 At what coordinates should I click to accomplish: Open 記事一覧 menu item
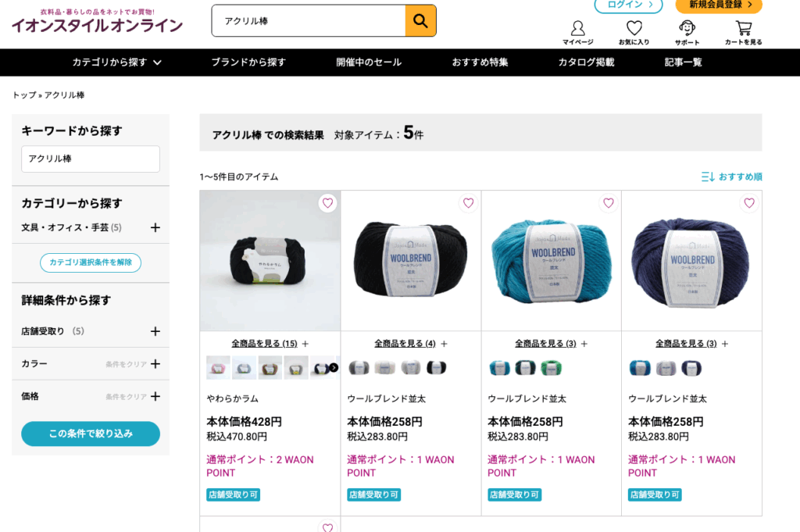683,62
